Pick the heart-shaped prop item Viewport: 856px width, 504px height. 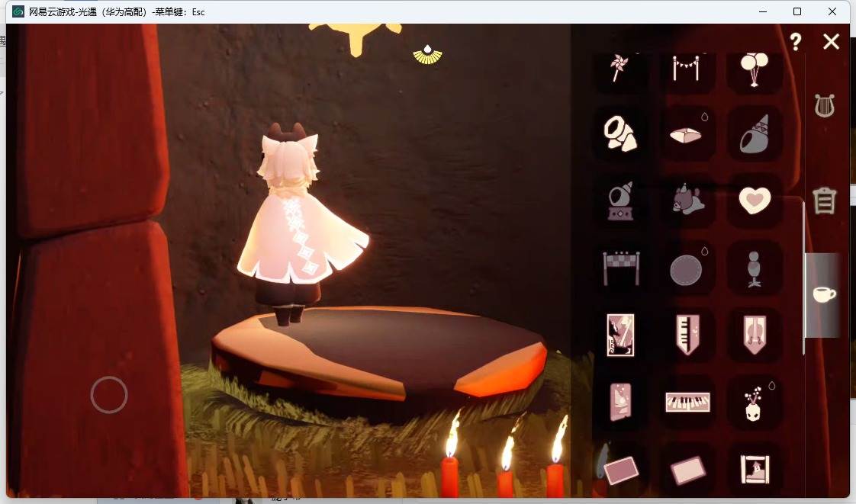(x=755, y=201)
